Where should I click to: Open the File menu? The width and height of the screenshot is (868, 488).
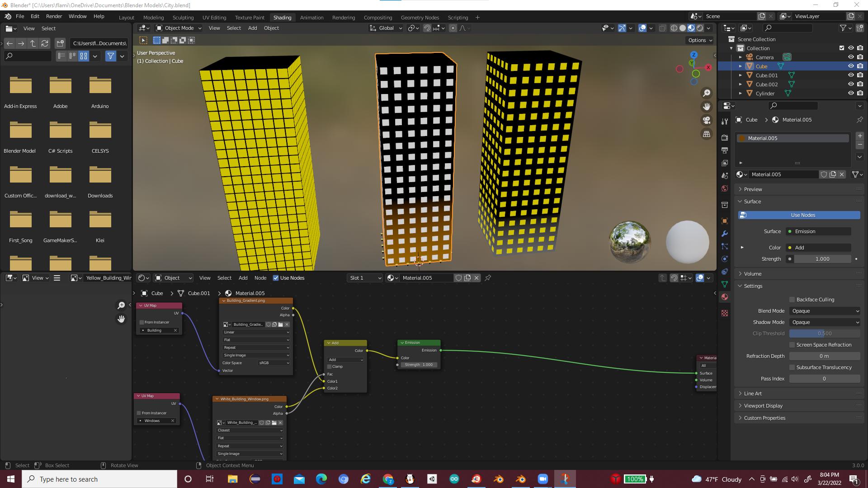(20, 16)
